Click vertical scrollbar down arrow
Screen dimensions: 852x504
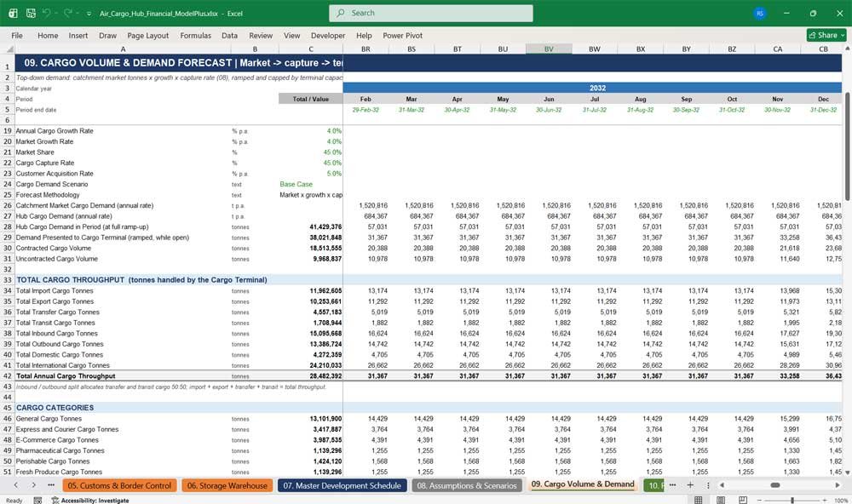click(x=847, y=472)
